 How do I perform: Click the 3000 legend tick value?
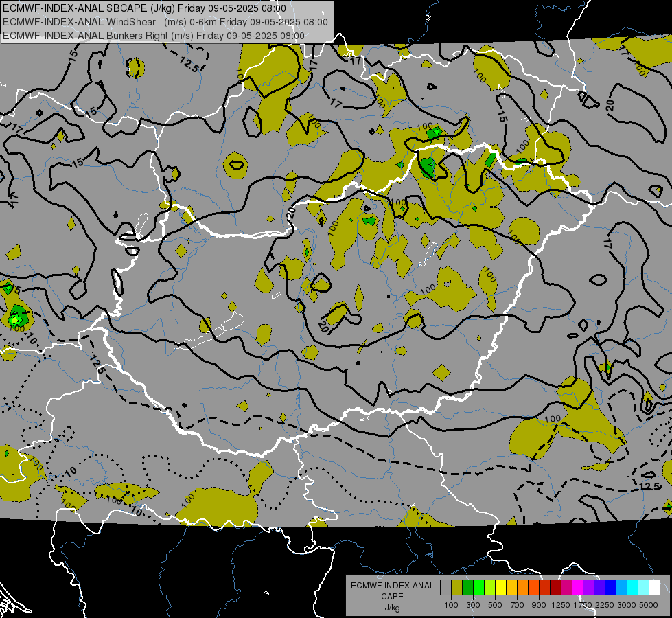click(627, 605)
